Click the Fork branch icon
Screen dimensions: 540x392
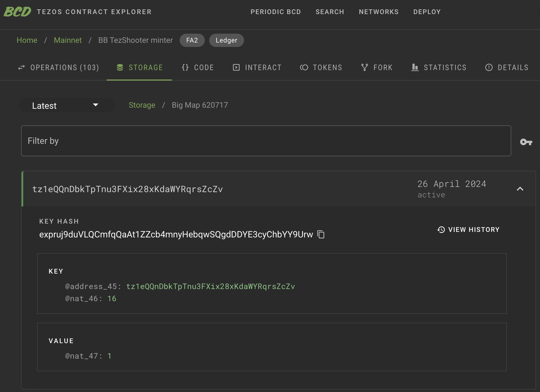[x=364, y=67]
